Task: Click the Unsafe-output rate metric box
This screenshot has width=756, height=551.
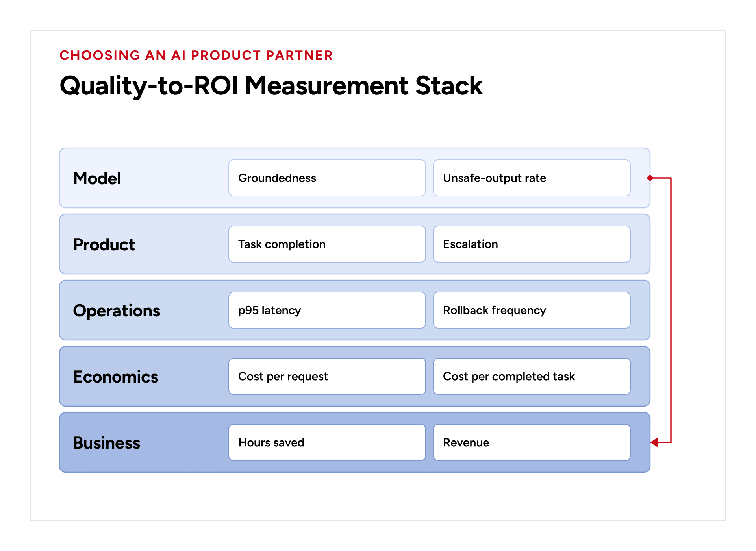Action: click(x=532, y=178)
